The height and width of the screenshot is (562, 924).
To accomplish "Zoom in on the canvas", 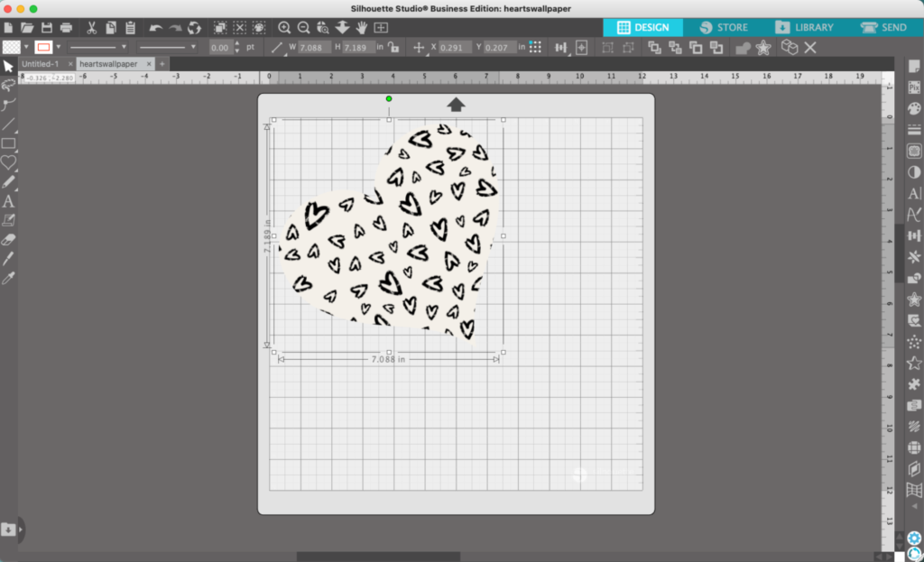I will pyautogui.click(x=284, y=28).
